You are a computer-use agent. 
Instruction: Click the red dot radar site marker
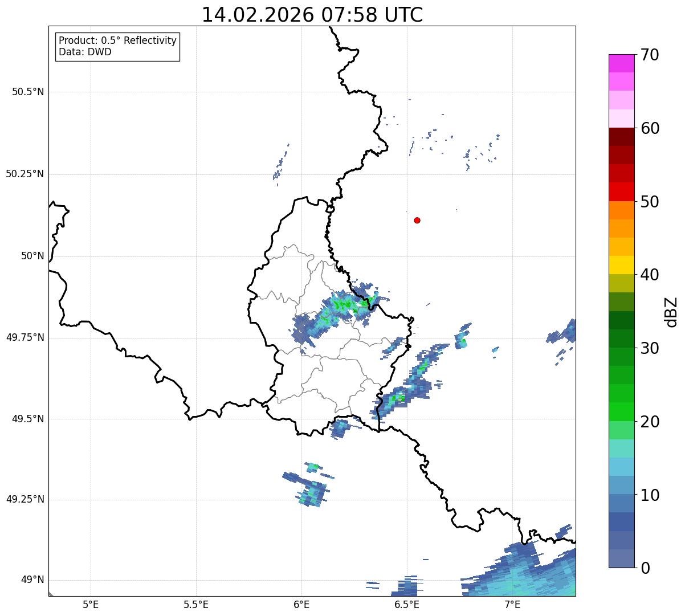coord(417,220)
